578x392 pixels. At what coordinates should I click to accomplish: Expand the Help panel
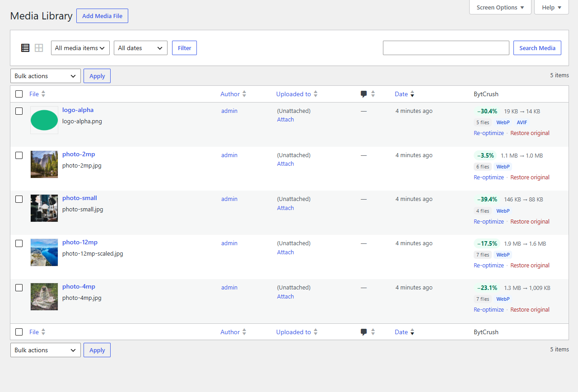point(551,7)
